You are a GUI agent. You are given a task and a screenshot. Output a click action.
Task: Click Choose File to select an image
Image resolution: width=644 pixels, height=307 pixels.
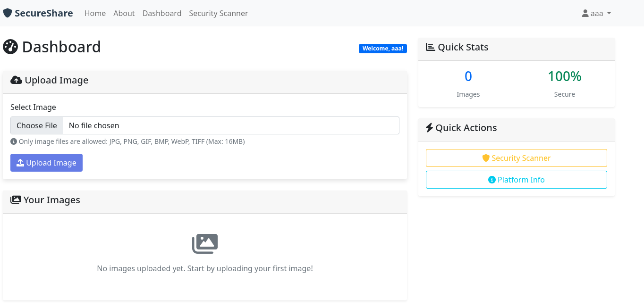37,125
